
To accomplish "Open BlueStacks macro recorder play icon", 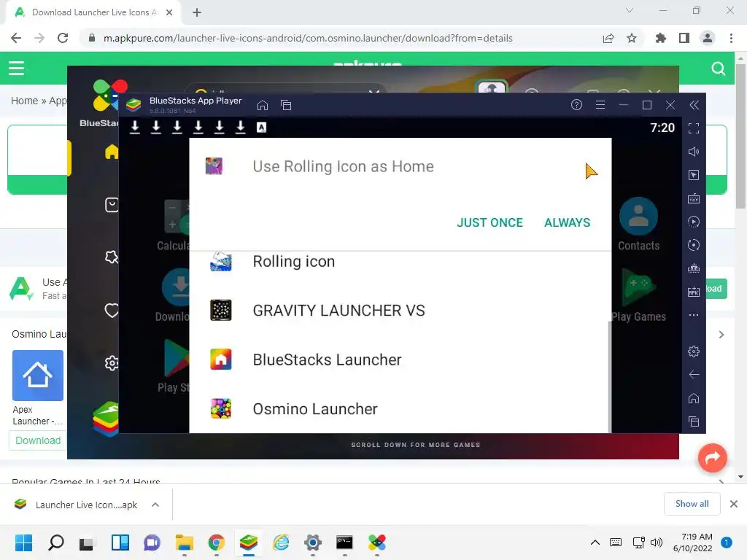I will [x=694, y=222].
